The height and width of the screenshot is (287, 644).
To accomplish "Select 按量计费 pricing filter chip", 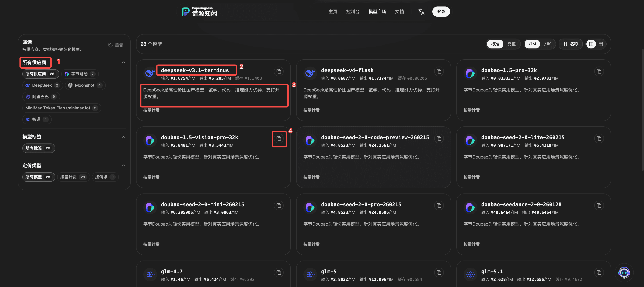I will pyautogui.click(x=73, y=177).
